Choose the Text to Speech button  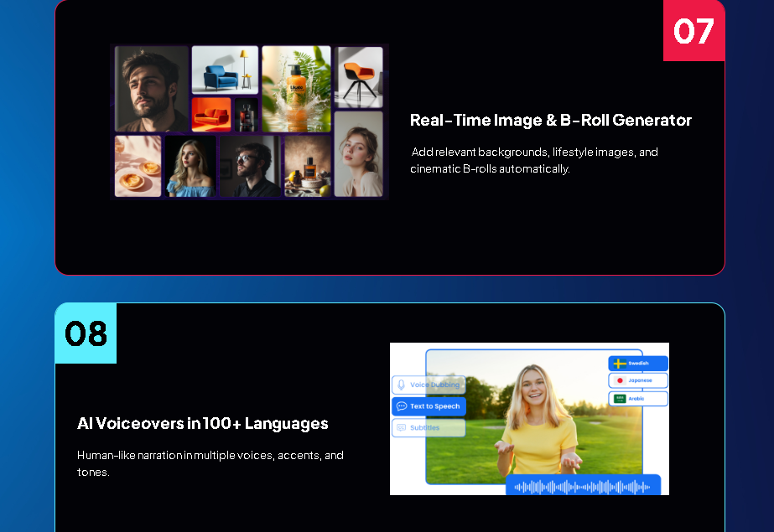point(429,406)
